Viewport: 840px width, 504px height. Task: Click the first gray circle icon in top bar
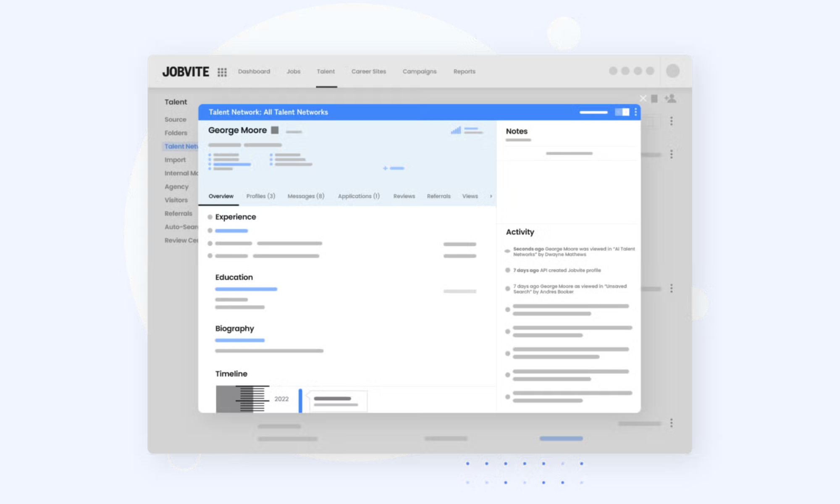click(613, 71)
